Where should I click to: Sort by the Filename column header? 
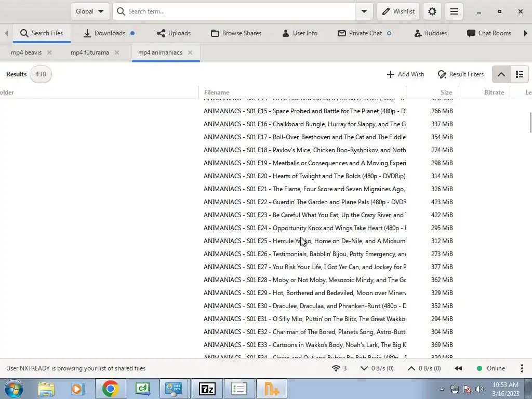[302, 92]
